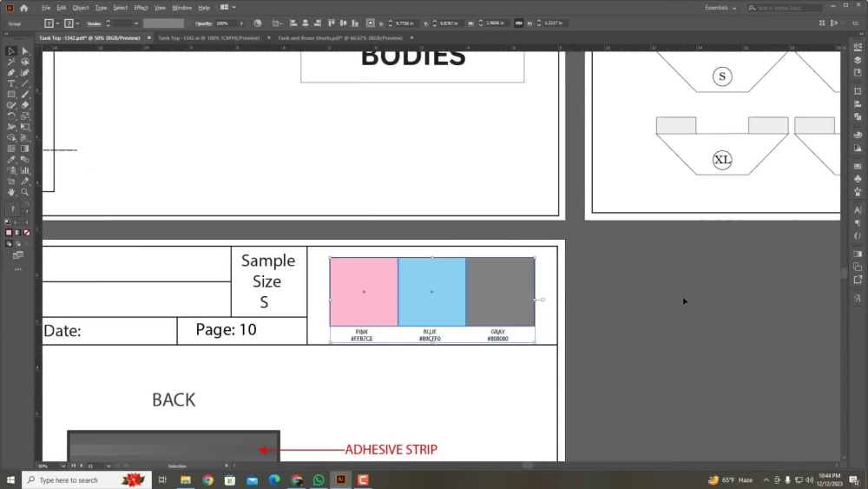The height and width of the screenshot is (489, 868).
Task: Select the Paintbrush tool
Action: (x=25, y=94)
